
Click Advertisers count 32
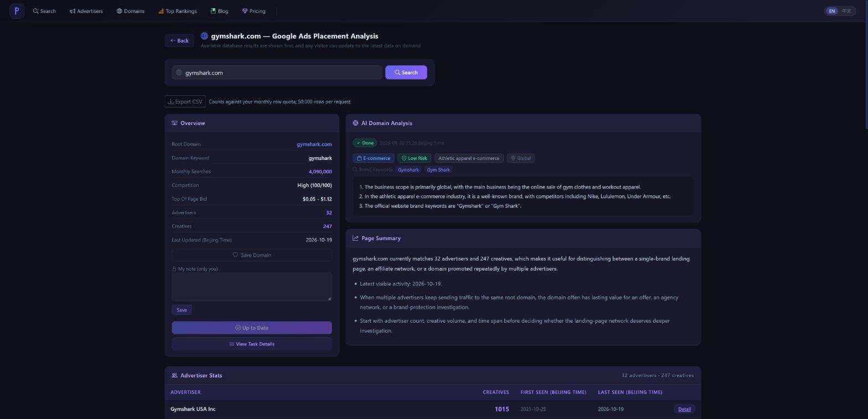tap(329, 213)
